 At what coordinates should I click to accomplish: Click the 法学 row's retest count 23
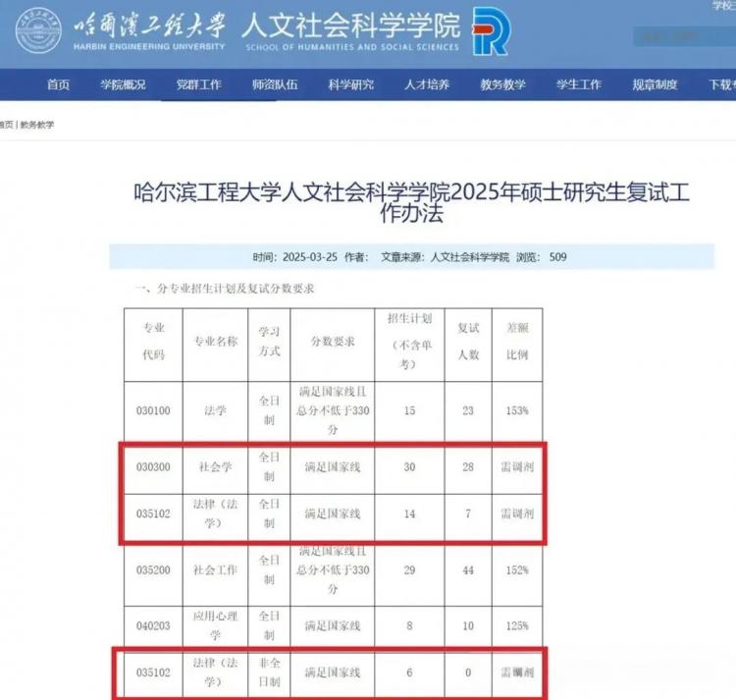point(468,410)
